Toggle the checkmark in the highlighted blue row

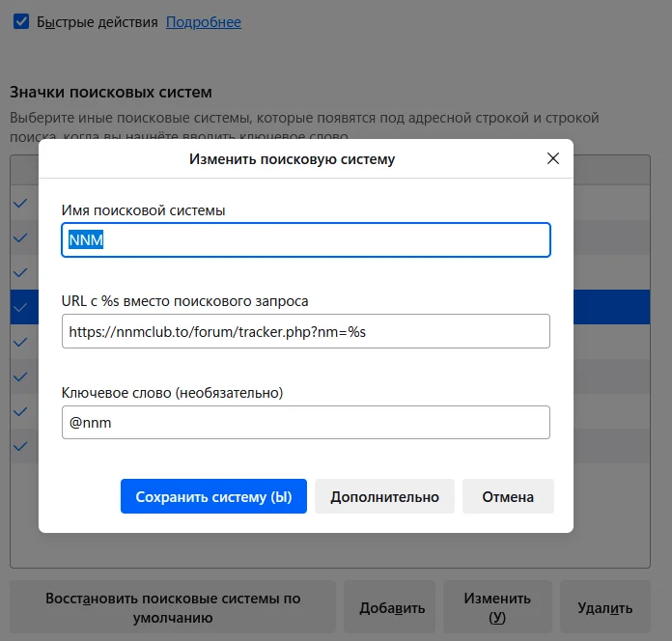21,307
